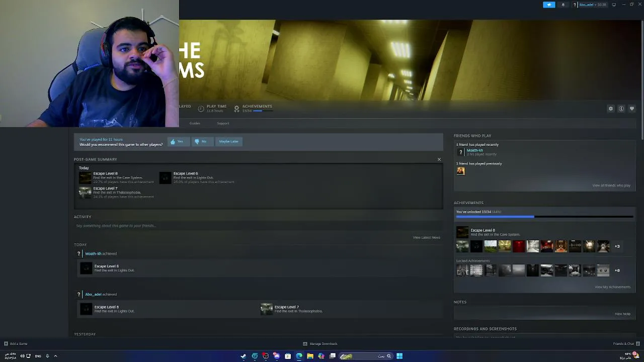Open the Windows Start menu
Image resolution: width=644 pixels, height=362 pixels.
[399, 356]
